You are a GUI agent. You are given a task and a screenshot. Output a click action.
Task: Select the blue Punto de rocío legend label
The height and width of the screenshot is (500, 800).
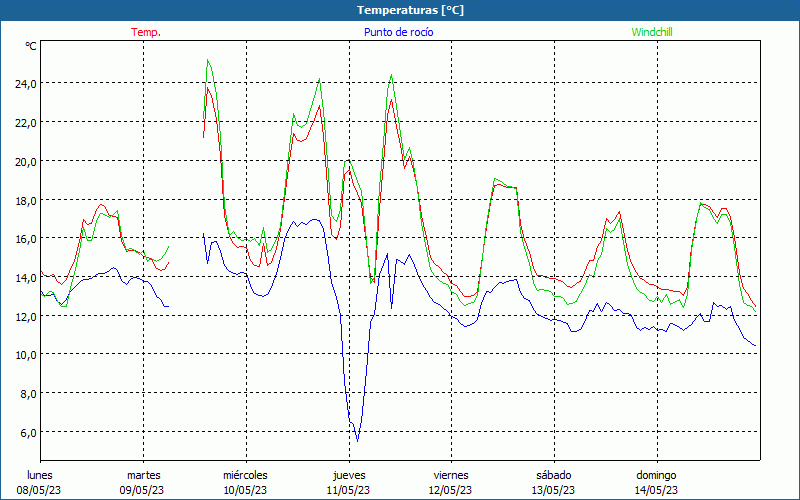398,32
